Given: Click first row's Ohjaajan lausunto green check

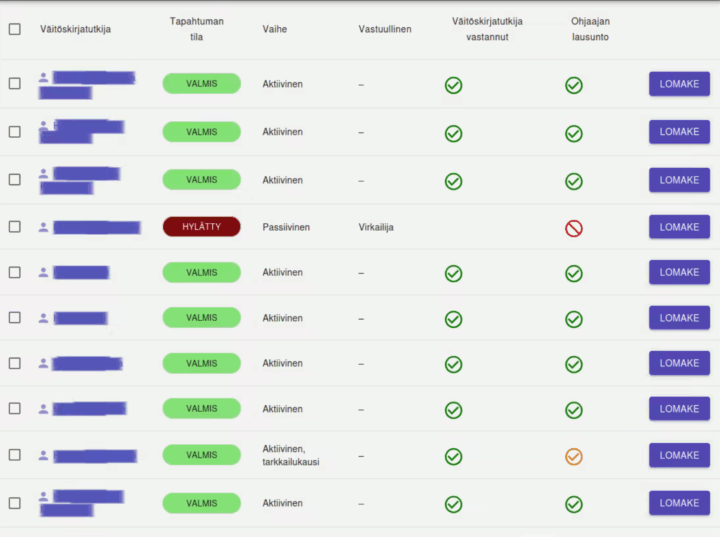Looking at the screenshot, I should [573, 85].
